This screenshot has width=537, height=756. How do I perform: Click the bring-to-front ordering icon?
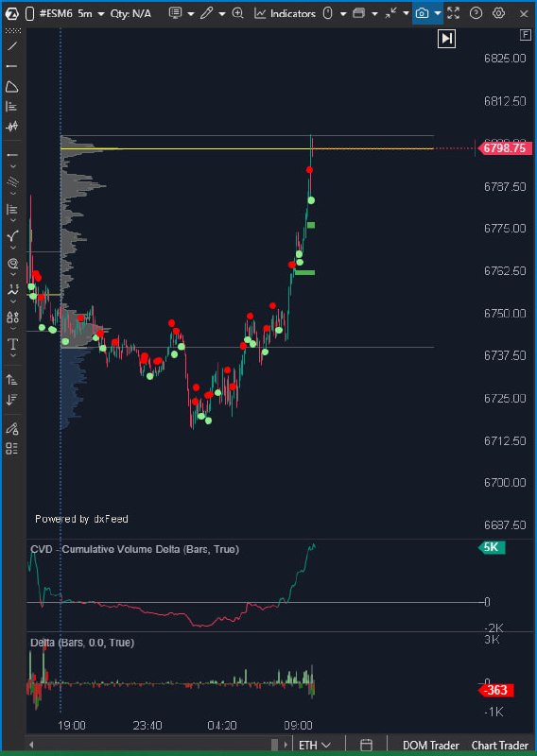click(12, 380)
